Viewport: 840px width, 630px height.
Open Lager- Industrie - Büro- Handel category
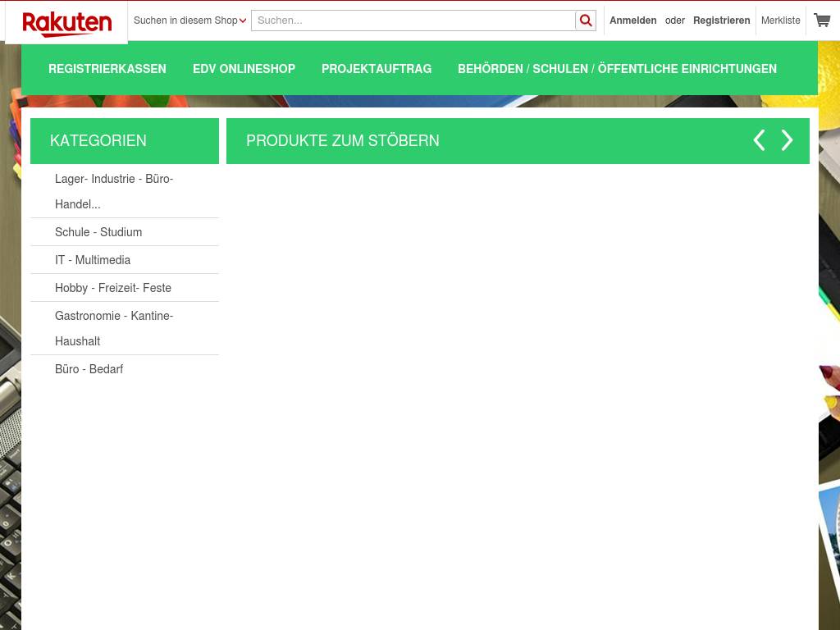[114, 191]
